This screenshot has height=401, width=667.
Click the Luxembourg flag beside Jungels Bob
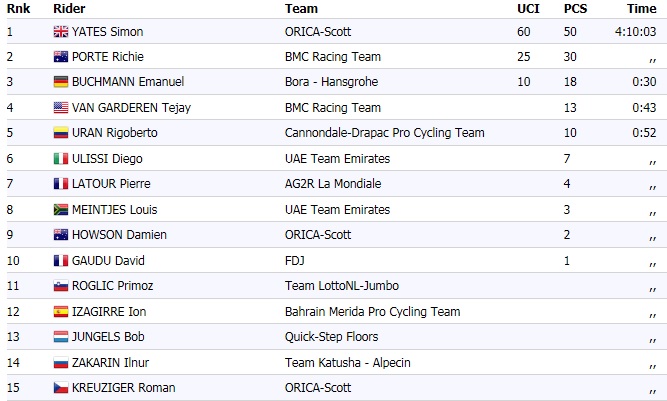[x=59, y=337]
